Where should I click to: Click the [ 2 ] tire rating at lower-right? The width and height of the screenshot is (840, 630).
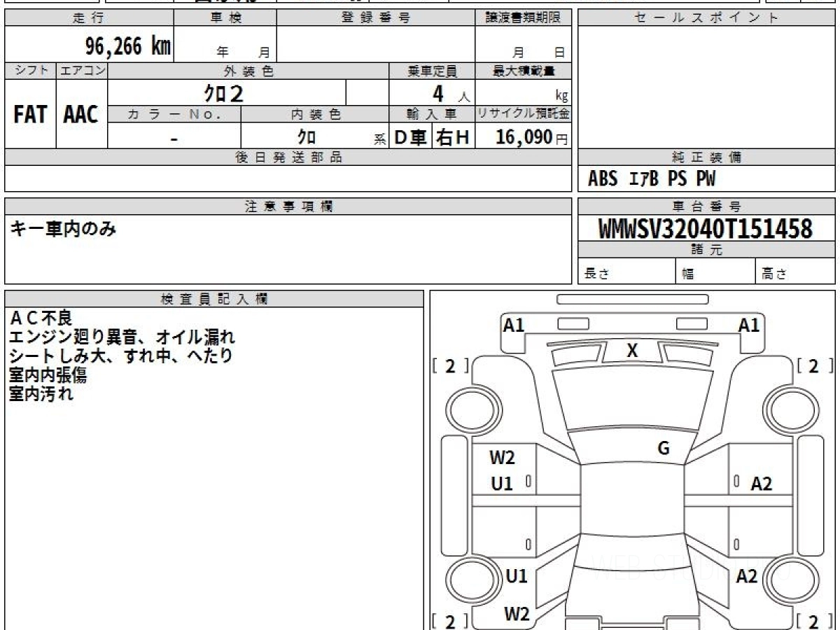814,622
